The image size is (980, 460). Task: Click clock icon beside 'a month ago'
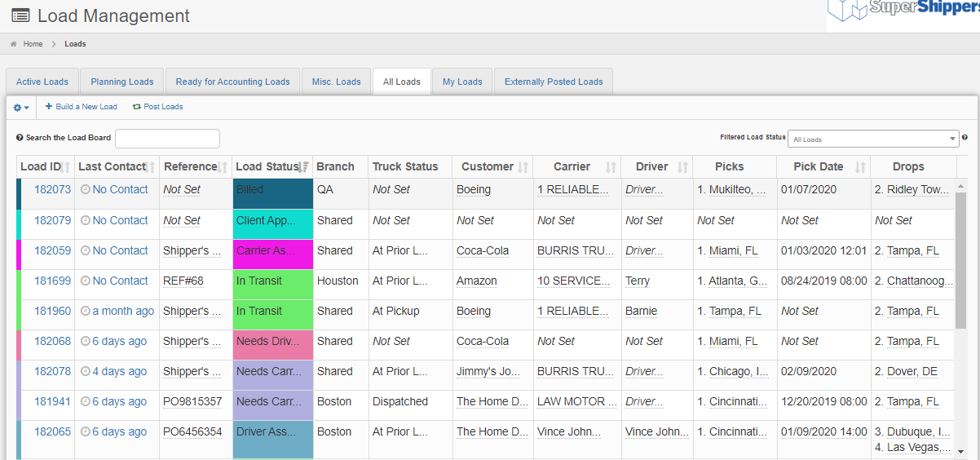(x=86, y=311)
